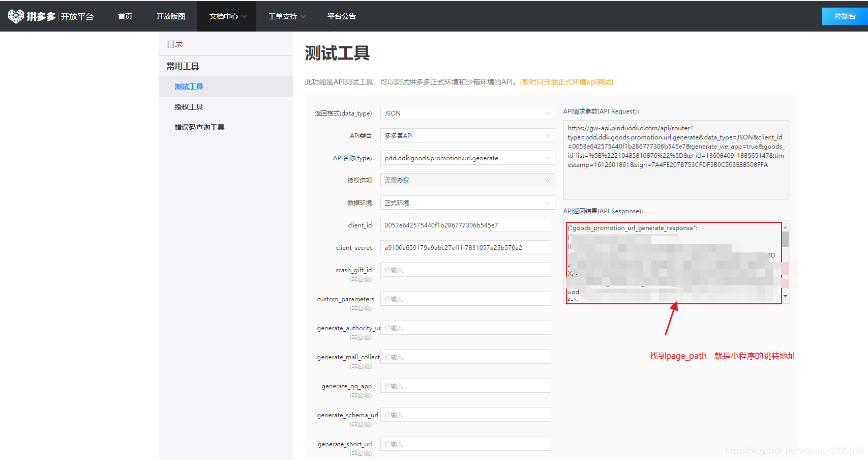The image size is (868, 460).
Task: Click the generate_qq_app input field
Action: (x=465, y=386)
